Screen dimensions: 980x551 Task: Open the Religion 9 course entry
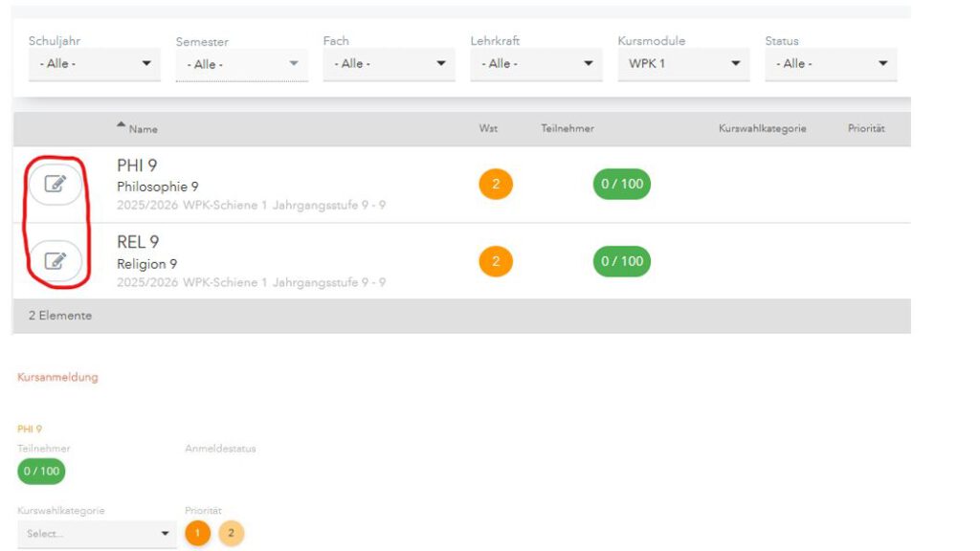tap(146, 263)
